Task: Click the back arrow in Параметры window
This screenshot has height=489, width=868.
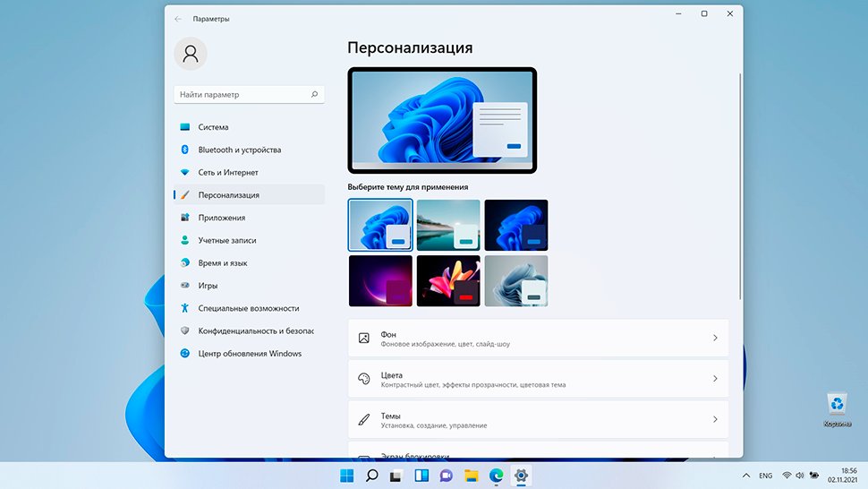Action: [178, 18]
